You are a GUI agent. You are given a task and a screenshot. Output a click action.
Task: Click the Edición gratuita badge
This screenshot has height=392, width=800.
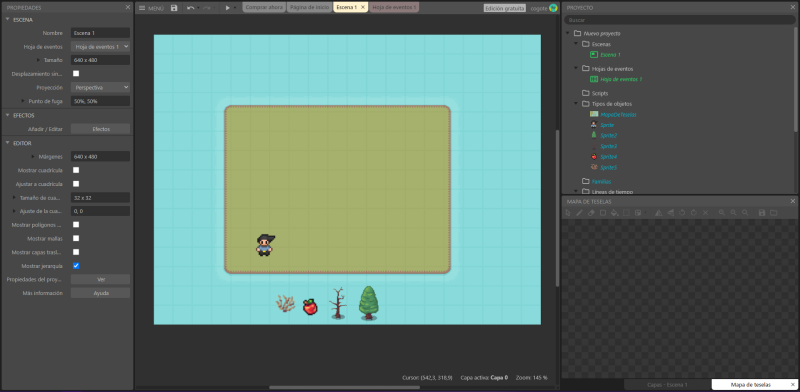tap(505, 8)
